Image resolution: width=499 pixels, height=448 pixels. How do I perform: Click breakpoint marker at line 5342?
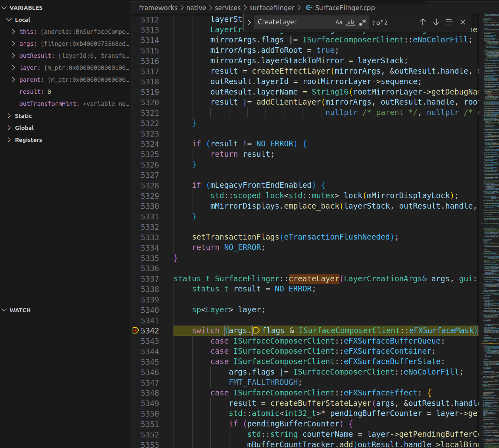point(135,330)
